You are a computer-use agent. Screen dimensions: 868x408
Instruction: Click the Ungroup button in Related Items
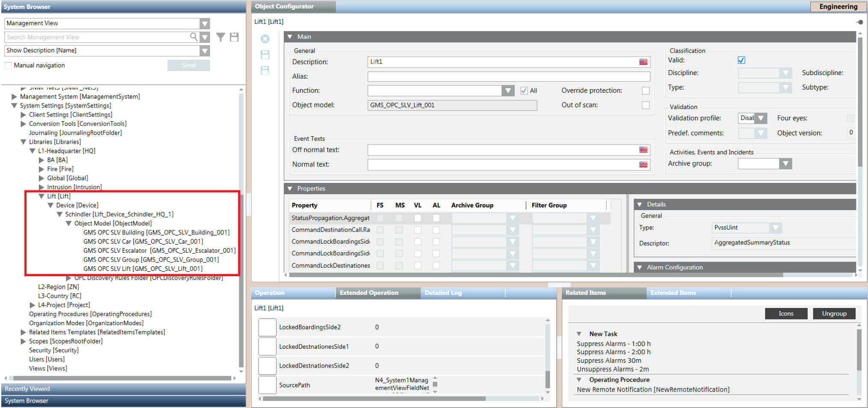[834, 313]
